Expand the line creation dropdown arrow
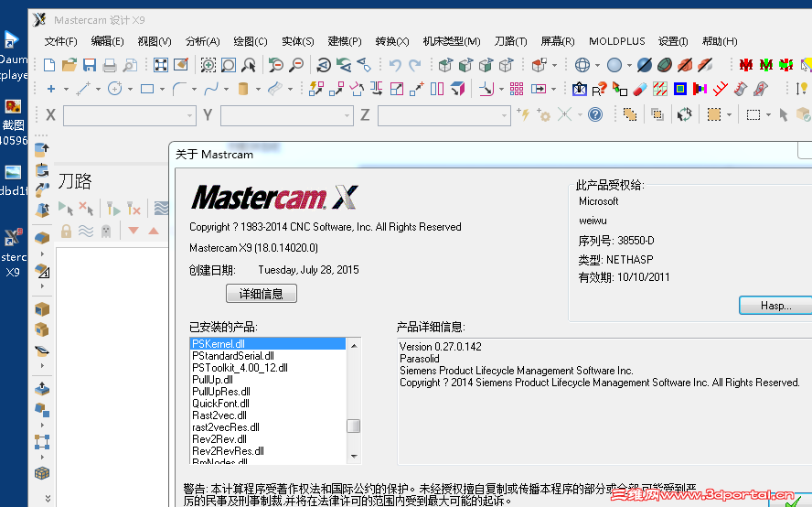 point(98,89)
